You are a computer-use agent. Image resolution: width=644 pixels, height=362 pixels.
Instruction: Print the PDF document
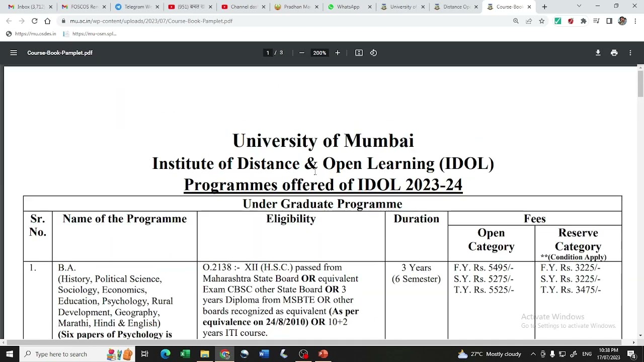[614, 53]
